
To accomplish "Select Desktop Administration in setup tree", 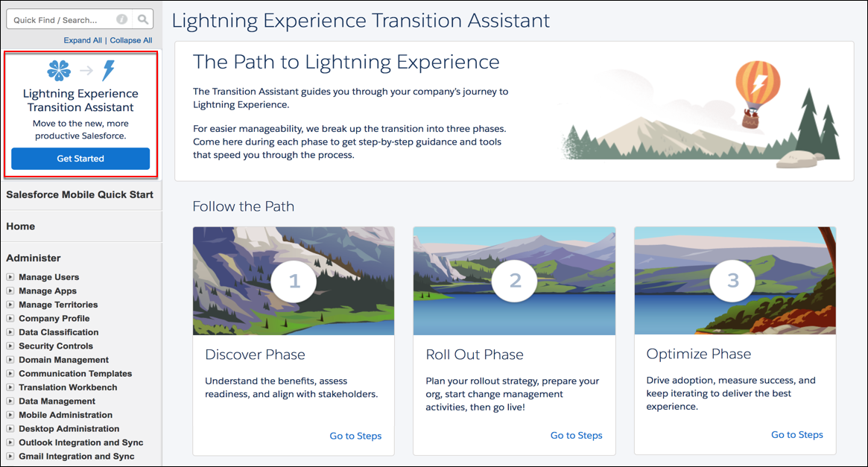I will pos(69,429).
